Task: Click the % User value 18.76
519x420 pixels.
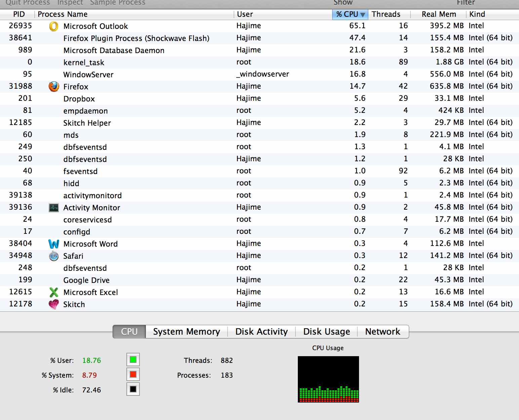Action: [91, 360]
